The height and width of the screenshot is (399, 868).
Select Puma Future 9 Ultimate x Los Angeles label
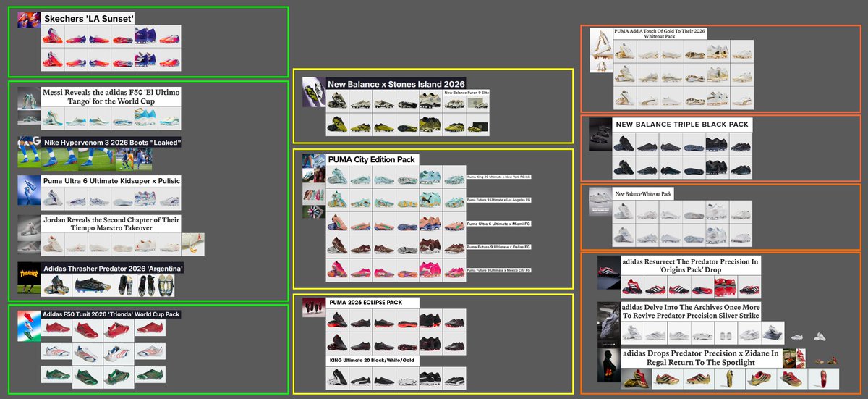(x=499, y=201)
